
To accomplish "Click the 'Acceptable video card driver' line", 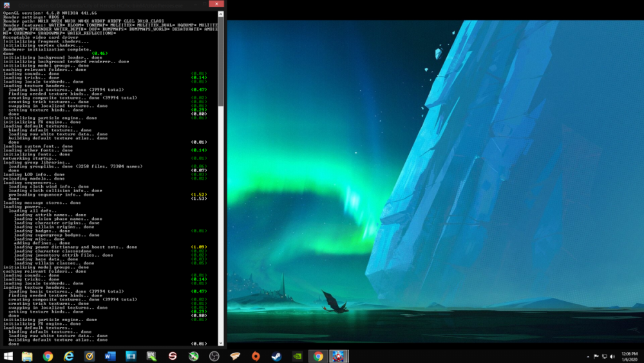I will [x=41, y=37].
